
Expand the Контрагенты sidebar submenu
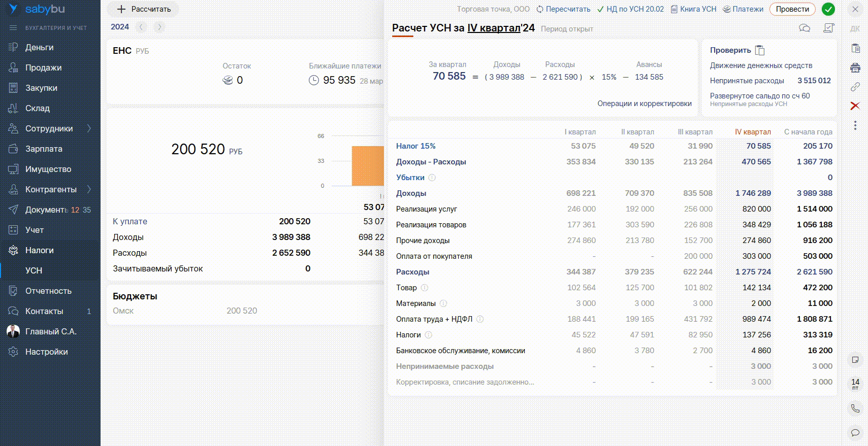pos(89,189)
